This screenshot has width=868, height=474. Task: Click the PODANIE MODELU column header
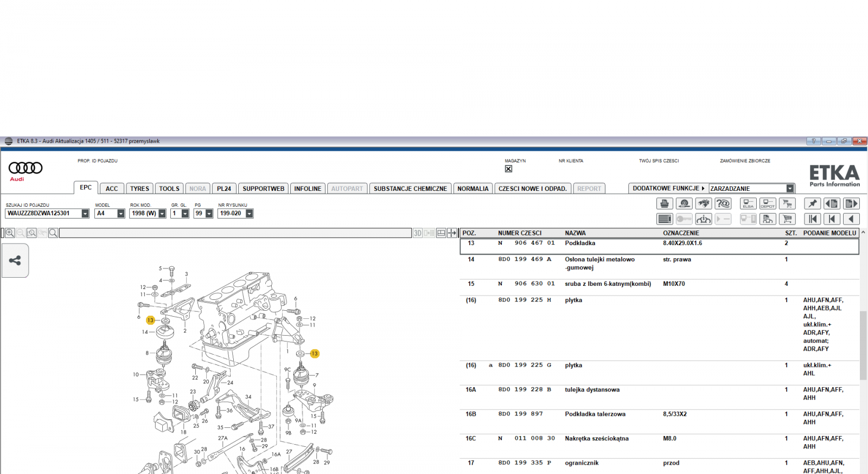tap(829, 233)
